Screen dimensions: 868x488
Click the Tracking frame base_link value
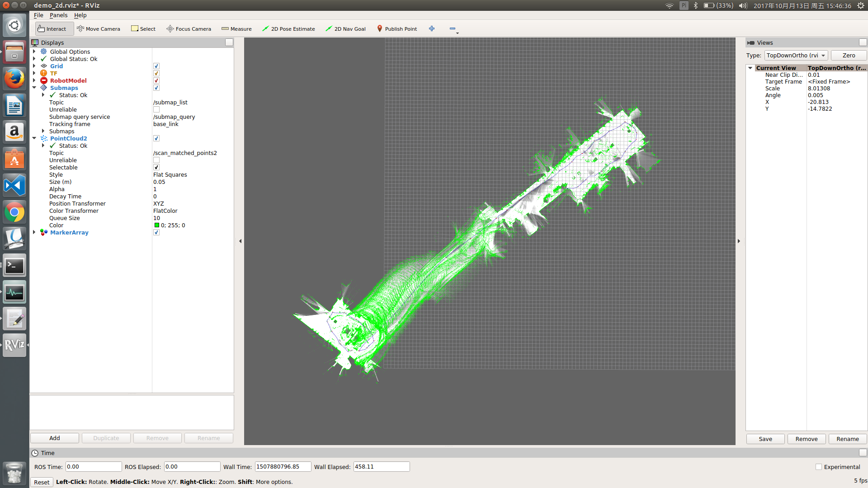click(x=165, y=124)
